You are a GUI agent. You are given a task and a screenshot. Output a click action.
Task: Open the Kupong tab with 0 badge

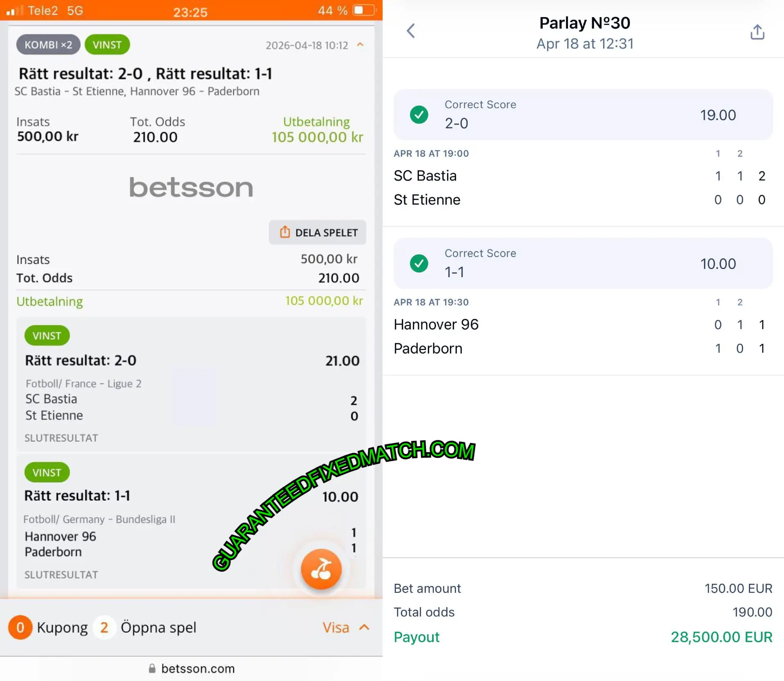(x=48, y=627)
